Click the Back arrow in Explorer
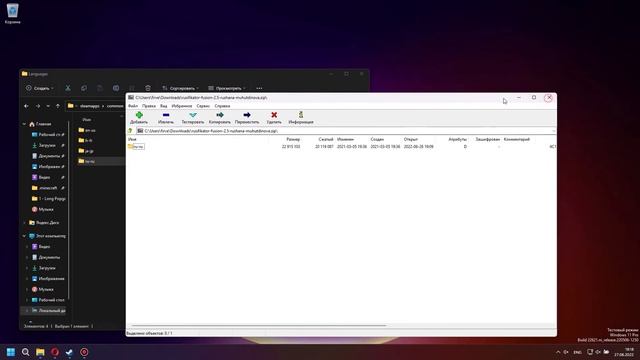Screen dimensions: 640x360 tap(27, 106)
